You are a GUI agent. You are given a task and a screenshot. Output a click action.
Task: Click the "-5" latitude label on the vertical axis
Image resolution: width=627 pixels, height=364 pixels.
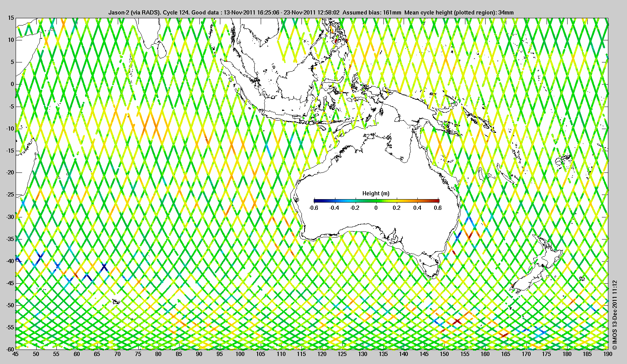pyautogui.click(x=11, y=106)
